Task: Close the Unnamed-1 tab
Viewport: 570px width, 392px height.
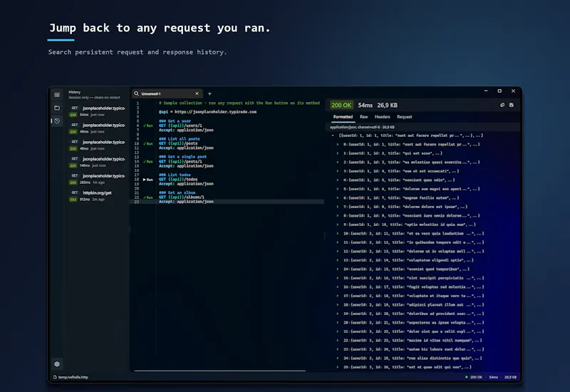Action: tap(197, 93)
